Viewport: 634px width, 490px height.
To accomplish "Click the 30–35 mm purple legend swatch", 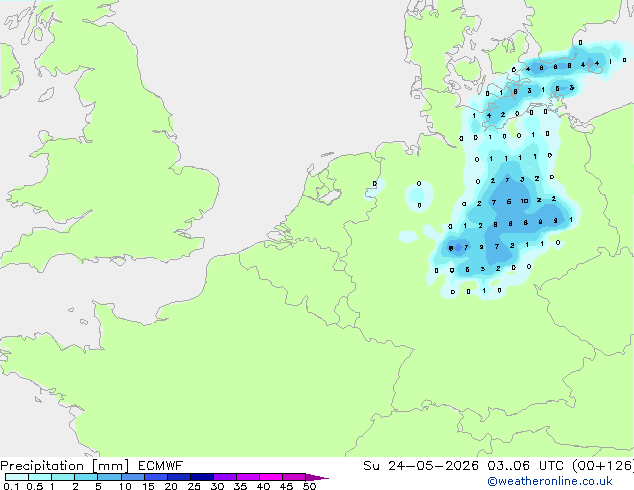I will click(224, 477).
